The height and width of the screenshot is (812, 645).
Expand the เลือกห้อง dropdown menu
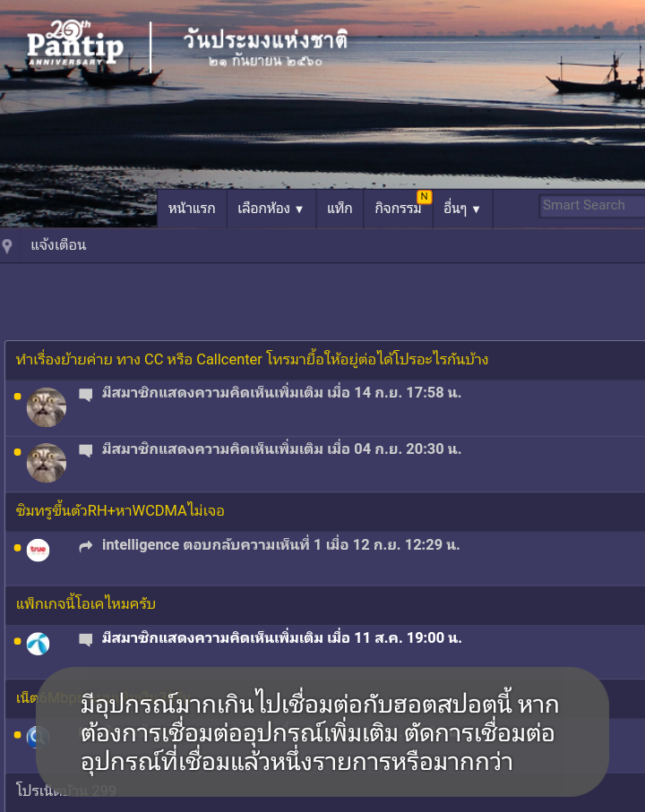pyautogui.click(x=271, y=209)
